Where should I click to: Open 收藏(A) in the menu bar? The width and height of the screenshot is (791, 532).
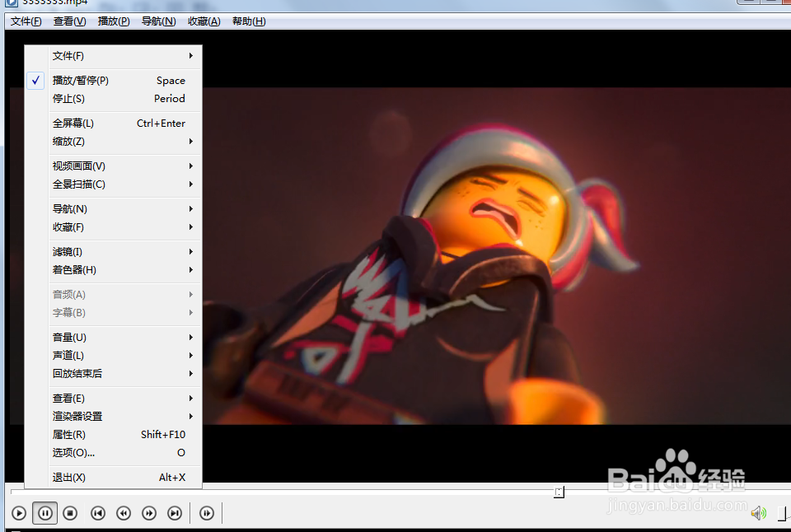(204, 21)
